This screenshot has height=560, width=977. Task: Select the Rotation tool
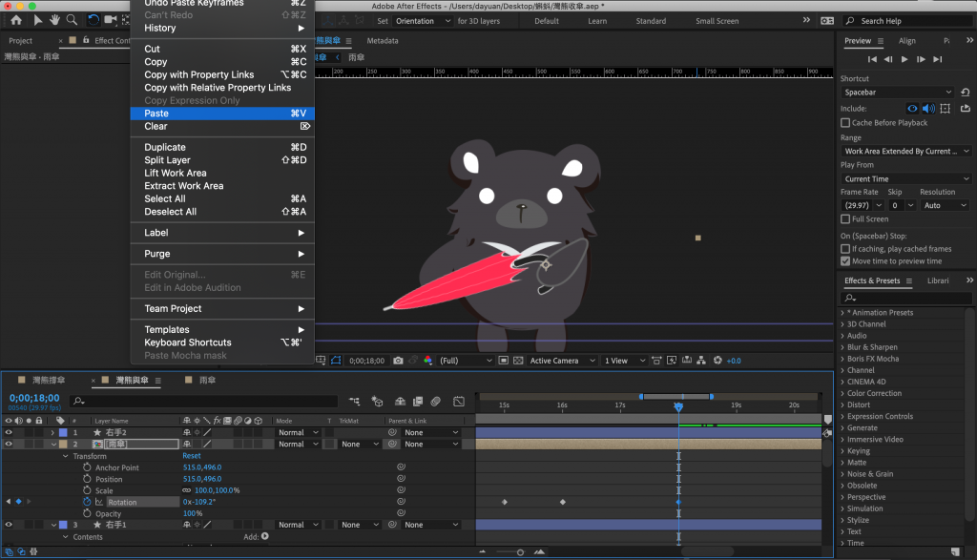[x=93, y=20]
